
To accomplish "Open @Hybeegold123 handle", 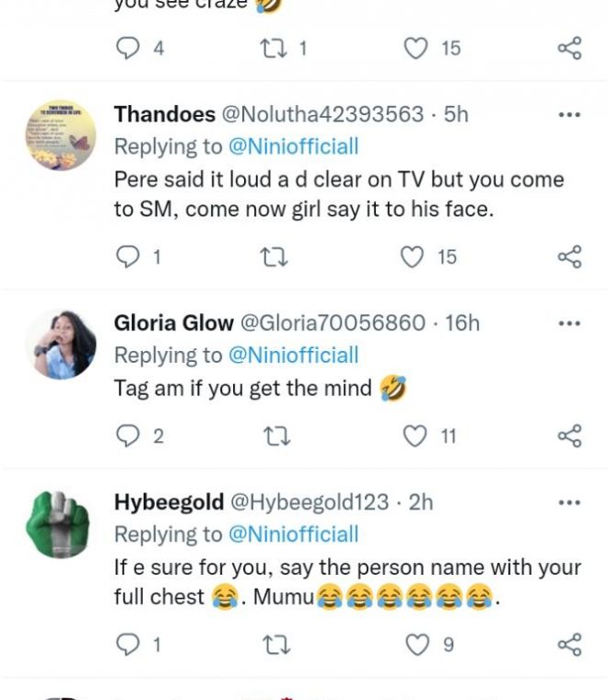I will click(x=309, y=502).
